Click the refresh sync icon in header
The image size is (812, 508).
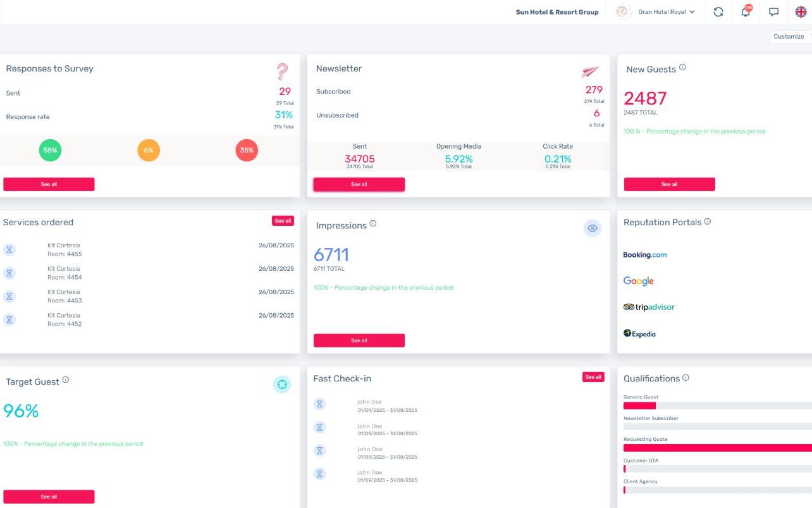pos(718,12)
